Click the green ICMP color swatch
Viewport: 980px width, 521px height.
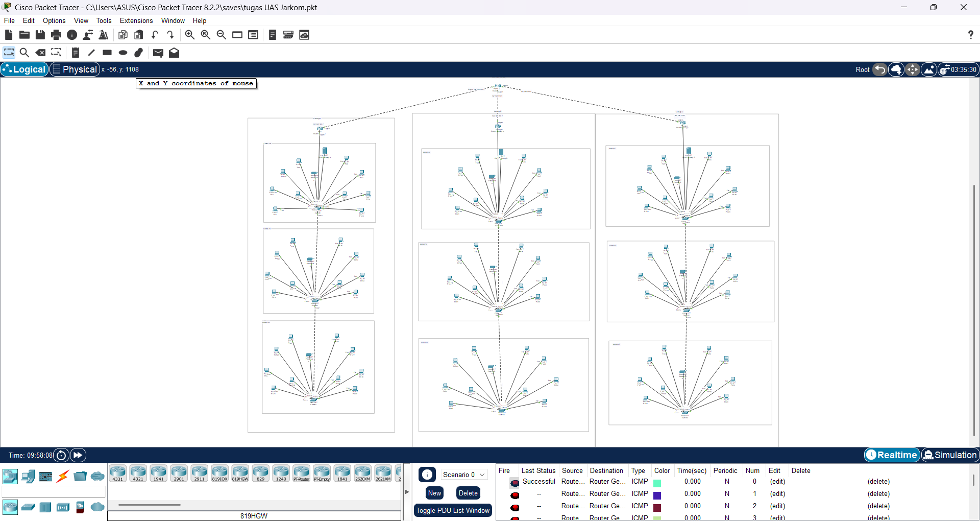658,483
